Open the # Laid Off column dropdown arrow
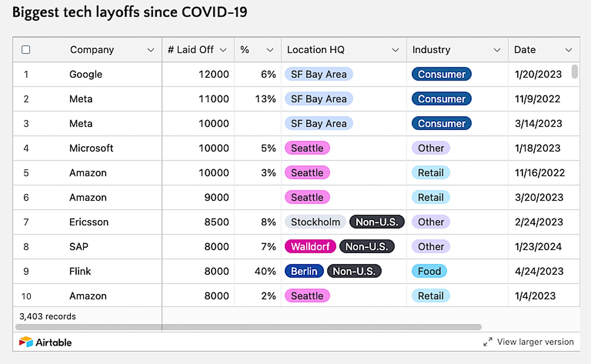 (223, 50)
